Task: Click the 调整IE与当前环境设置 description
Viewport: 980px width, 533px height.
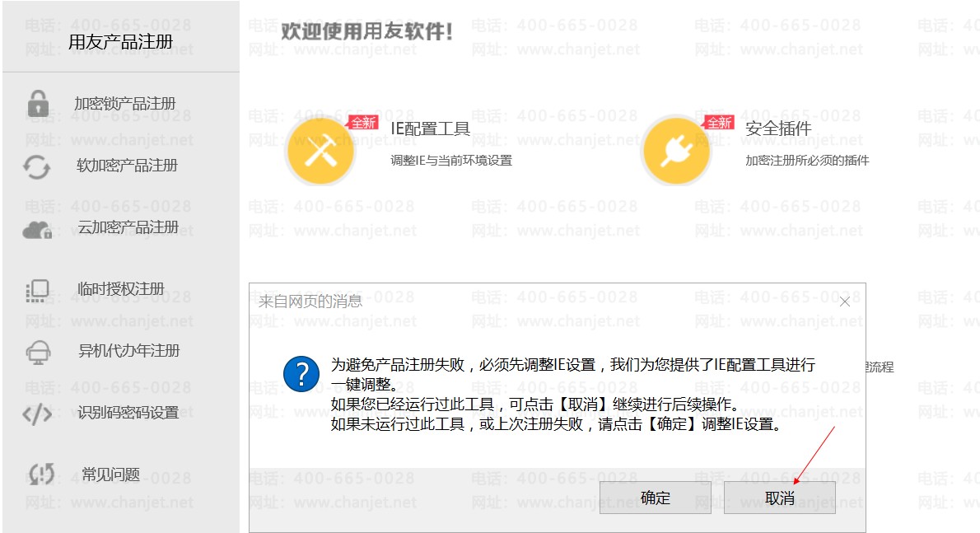Action: click(x=451, y=161)
